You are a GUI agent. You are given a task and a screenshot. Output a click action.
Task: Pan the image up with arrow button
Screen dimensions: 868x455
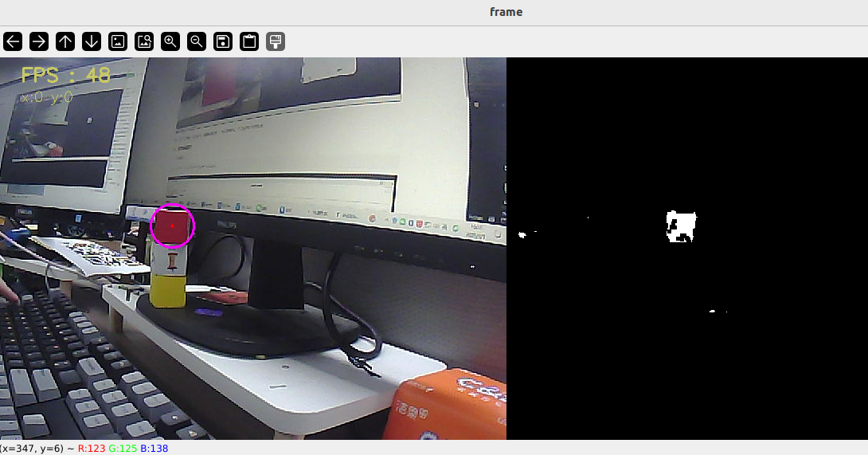tap(65, 41)
